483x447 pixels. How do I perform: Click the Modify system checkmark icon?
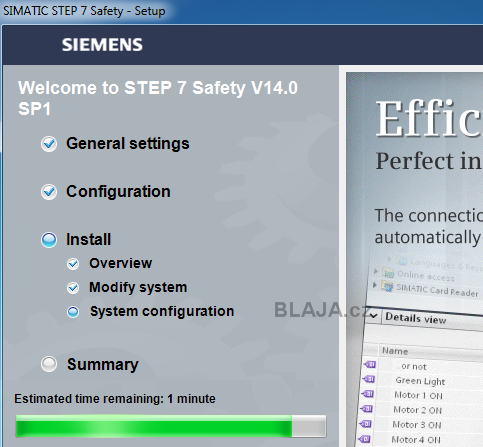click(73, 288)
